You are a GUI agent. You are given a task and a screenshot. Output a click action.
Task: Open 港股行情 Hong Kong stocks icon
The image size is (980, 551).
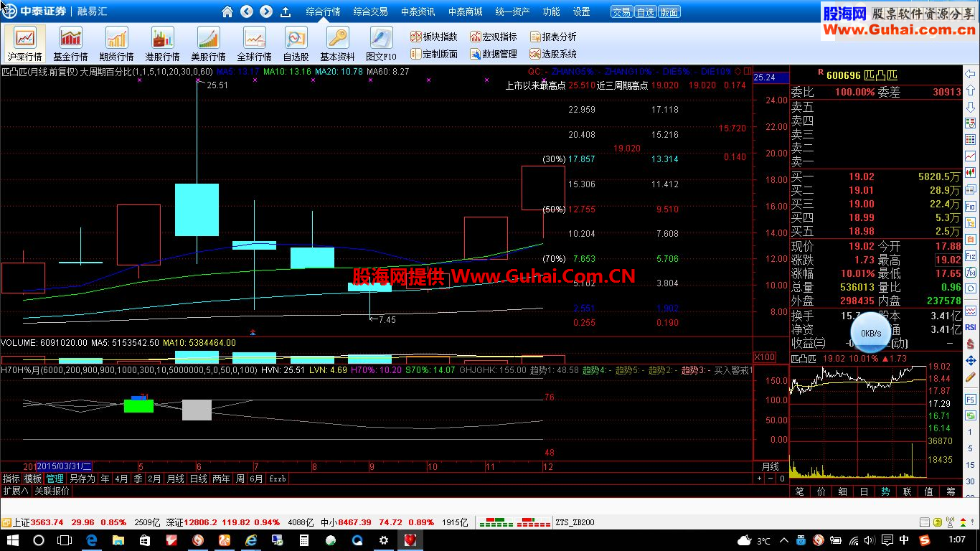[162, 44]
